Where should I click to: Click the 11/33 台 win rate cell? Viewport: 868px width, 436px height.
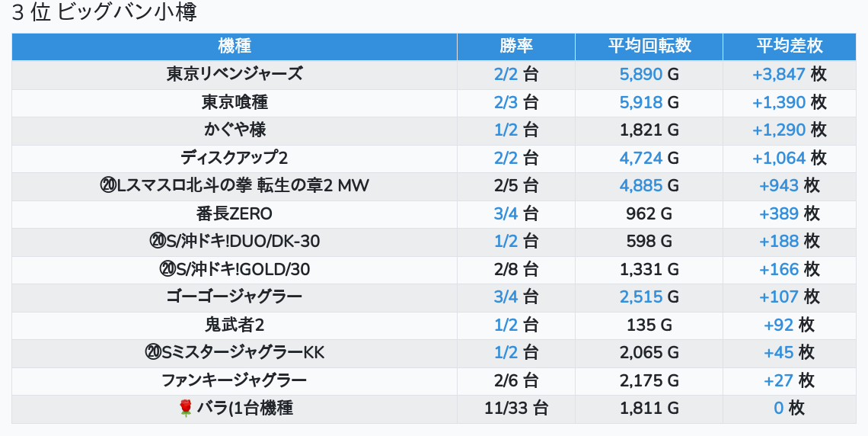[x=515, y=409]
